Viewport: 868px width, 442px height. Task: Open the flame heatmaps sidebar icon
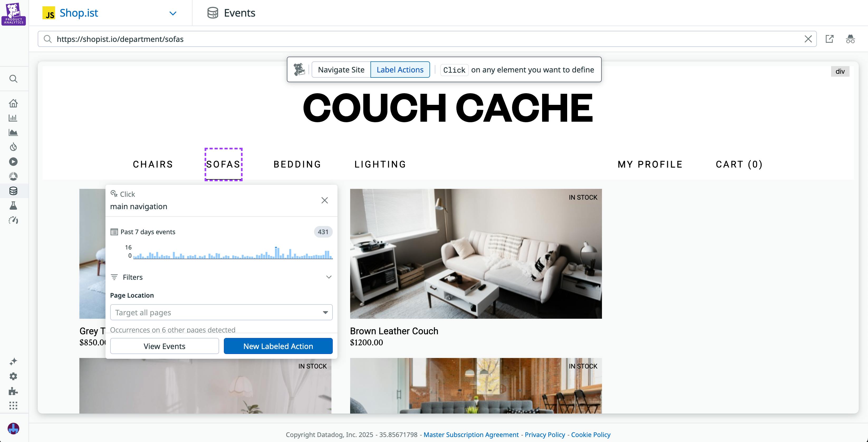click(x=13, y=147)
